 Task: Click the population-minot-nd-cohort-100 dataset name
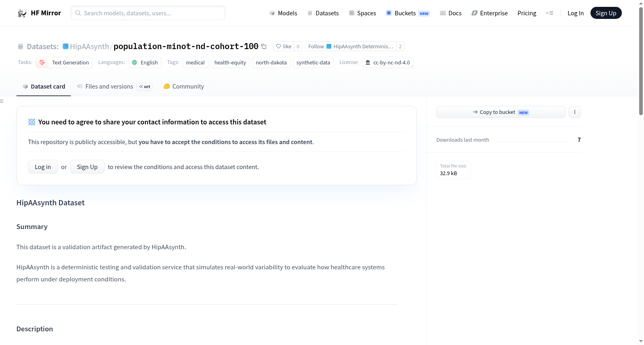tap(186, 46)
